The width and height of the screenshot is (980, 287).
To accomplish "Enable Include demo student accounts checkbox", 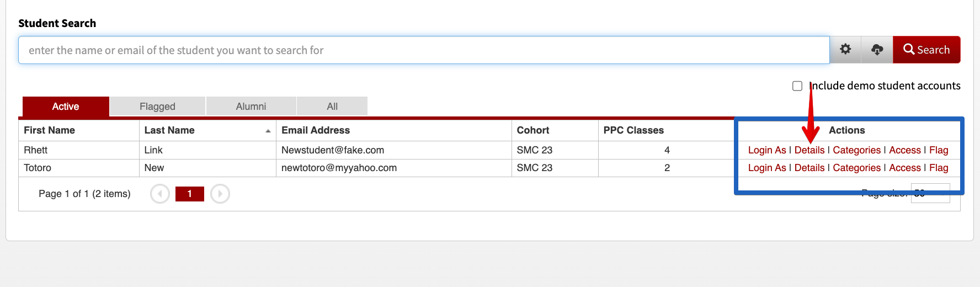I will 797,86.
